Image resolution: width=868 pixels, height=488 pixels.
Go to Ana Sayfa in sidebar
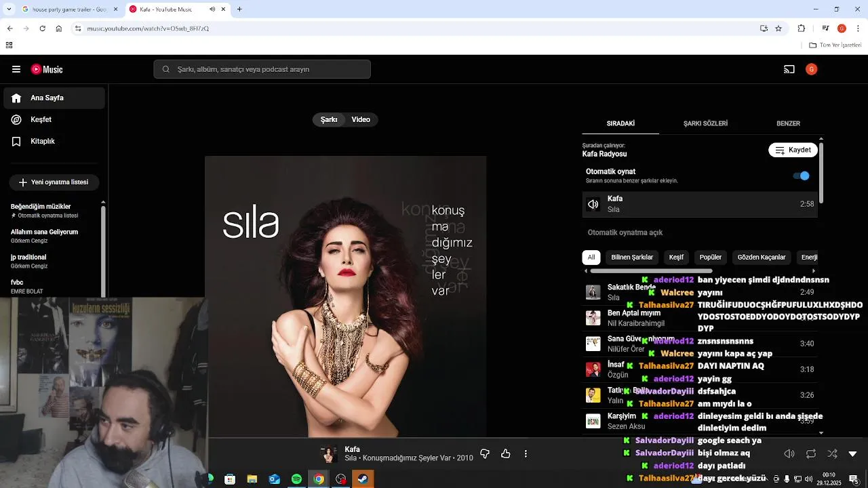(x=54, y=98)
